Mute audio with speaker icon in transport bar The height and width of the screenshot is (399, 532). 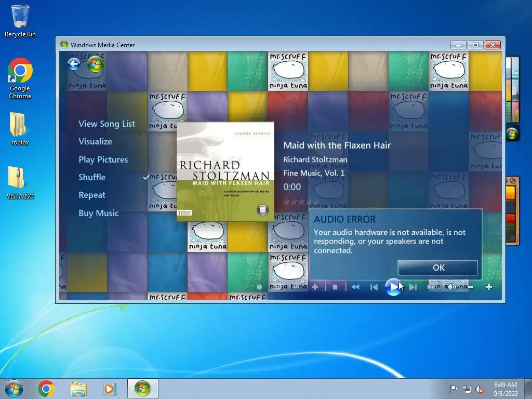click(451, 287)
